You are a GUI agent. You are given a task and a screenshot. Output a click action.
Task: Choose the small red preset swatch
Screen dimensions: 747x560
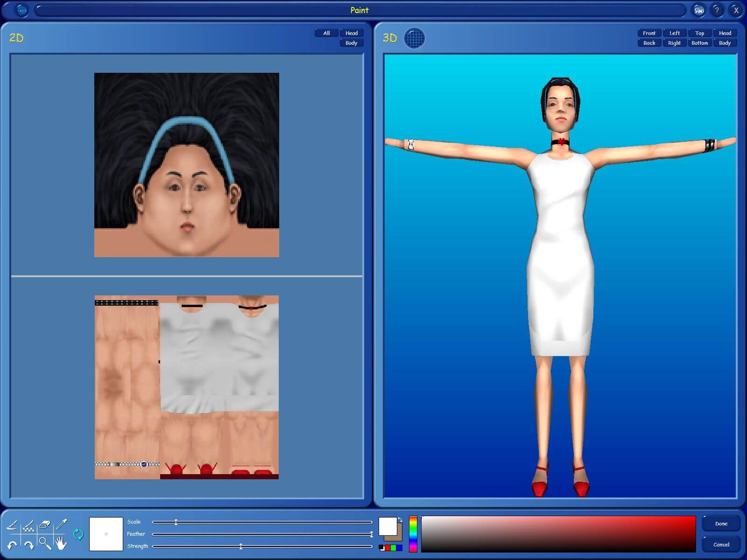[388, 548]
